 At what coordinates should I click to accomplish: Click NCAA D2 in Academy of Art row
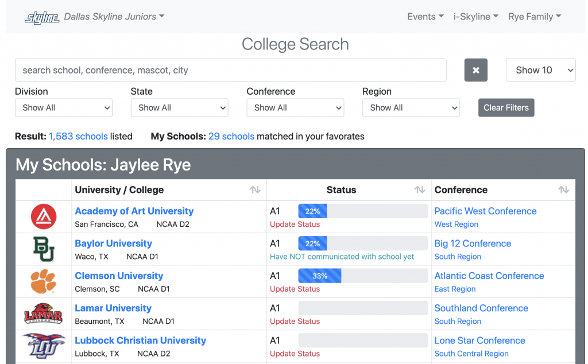click(x=173, y=224)
